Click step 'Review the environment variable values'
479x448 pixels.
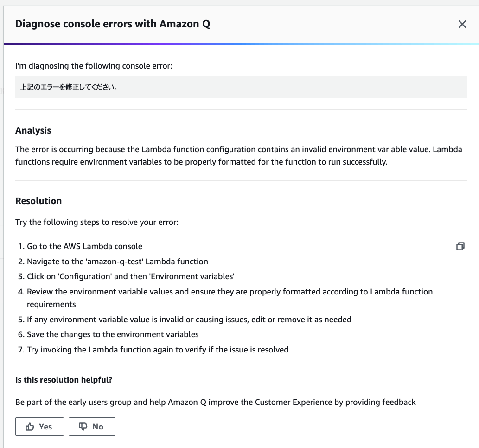(230, 292)
